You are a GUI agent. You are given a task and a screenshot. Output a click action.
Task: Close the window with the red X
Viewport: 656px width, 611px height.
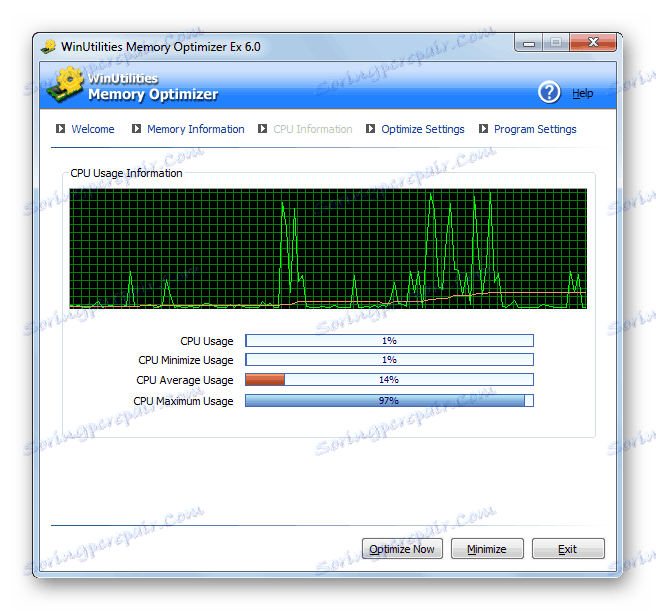tap(593, 42)
